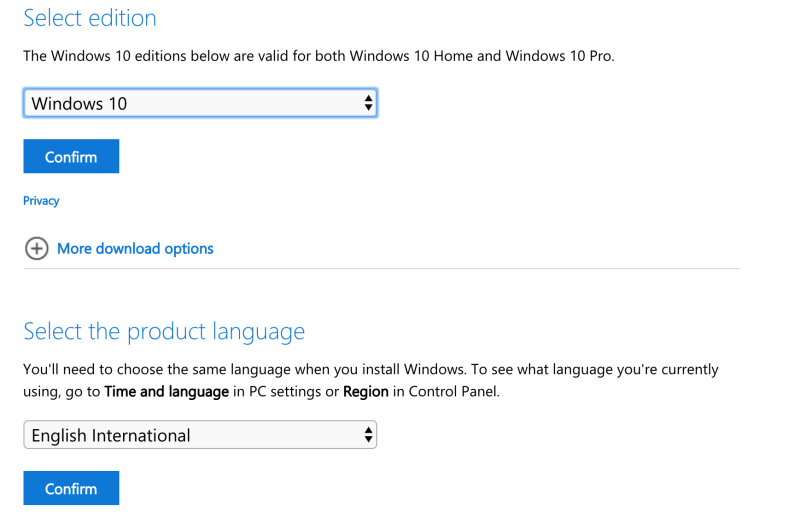Viewport: 800px width, 512px height.
Task: Expand More download options
Action: (x=135, y=249)
